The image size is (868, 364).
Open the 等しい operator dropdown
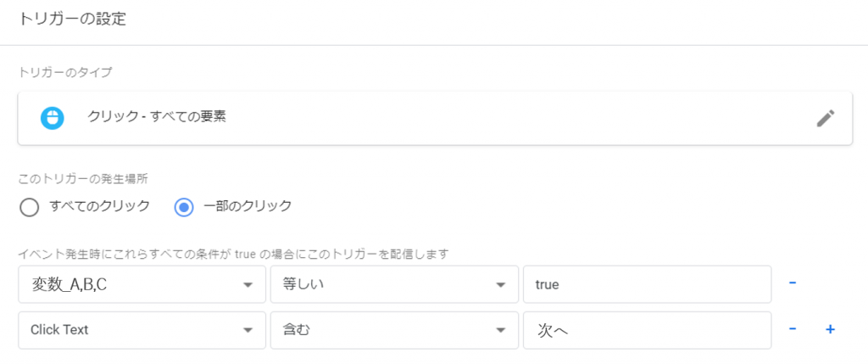[x=394, y=284]
